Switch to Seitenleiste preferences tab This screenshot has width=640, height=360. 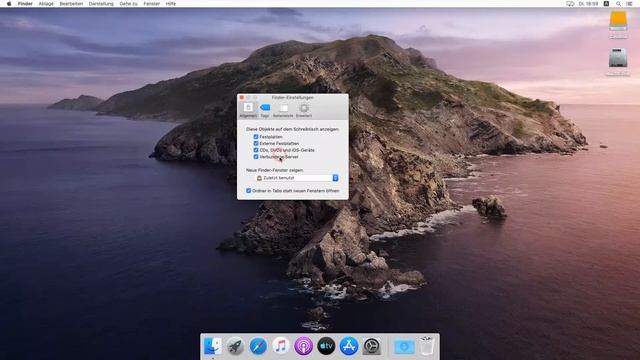tap(283, 110)
